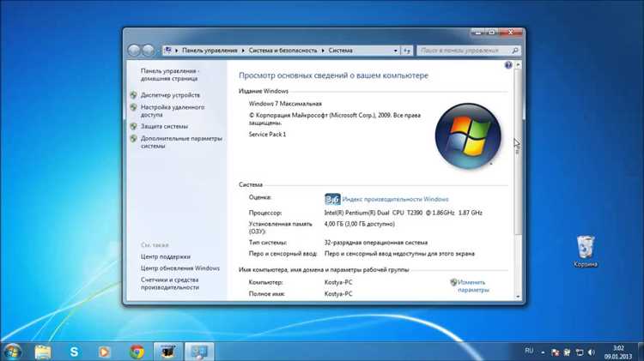Click the Help question mark icon
This screenshot has width=644, height=361.
click(508, 65)
